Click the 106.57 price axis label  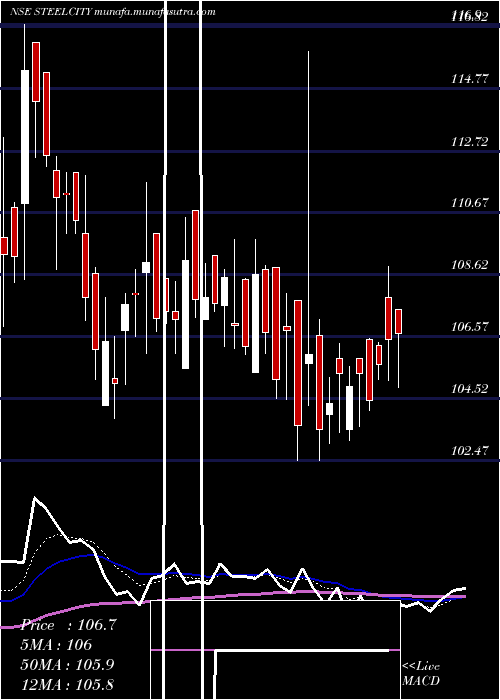470,327
